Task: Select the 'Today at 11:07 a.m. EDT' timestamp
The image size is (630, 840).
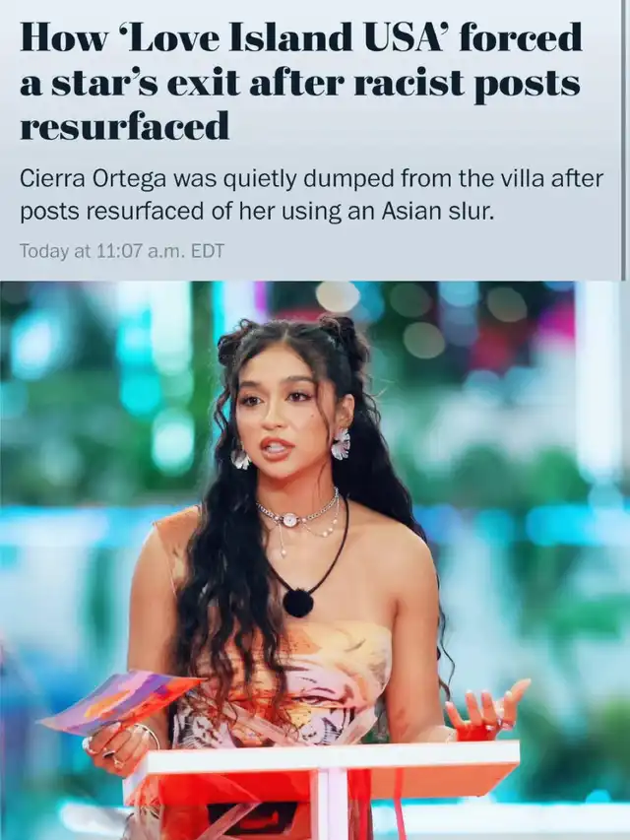Action: [x=122, y=251]
